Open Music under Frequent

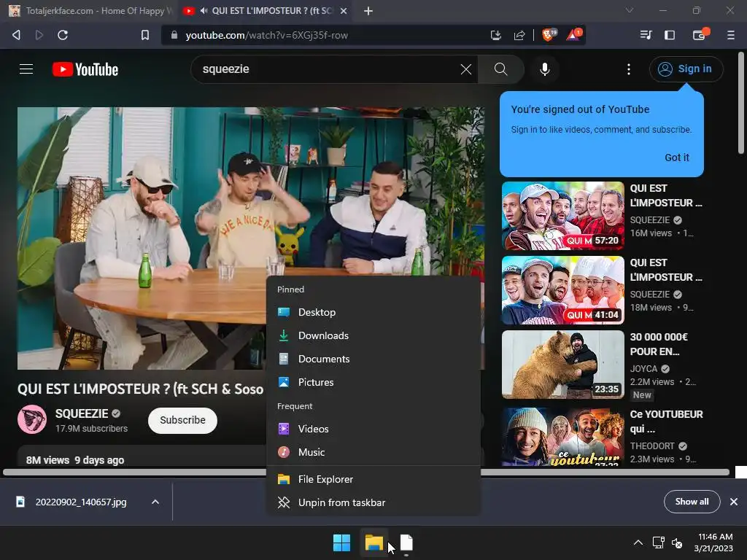(373, 452)
